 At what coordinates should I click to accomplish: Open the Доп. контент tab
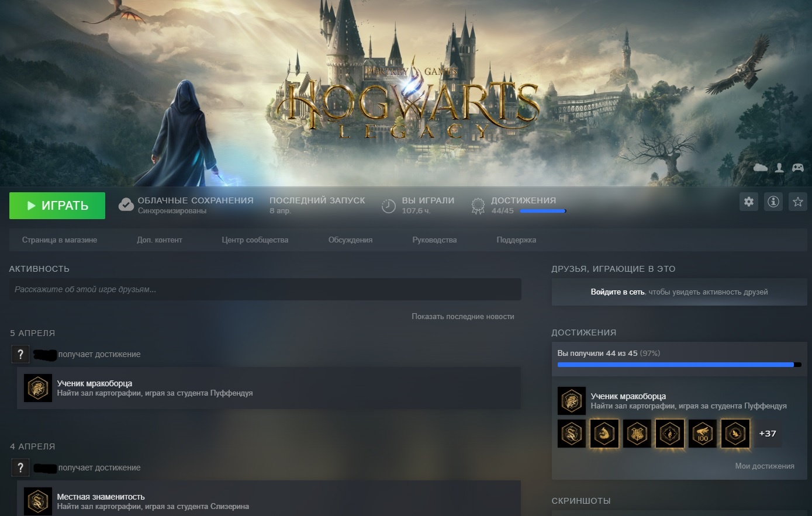click(160, 240)
